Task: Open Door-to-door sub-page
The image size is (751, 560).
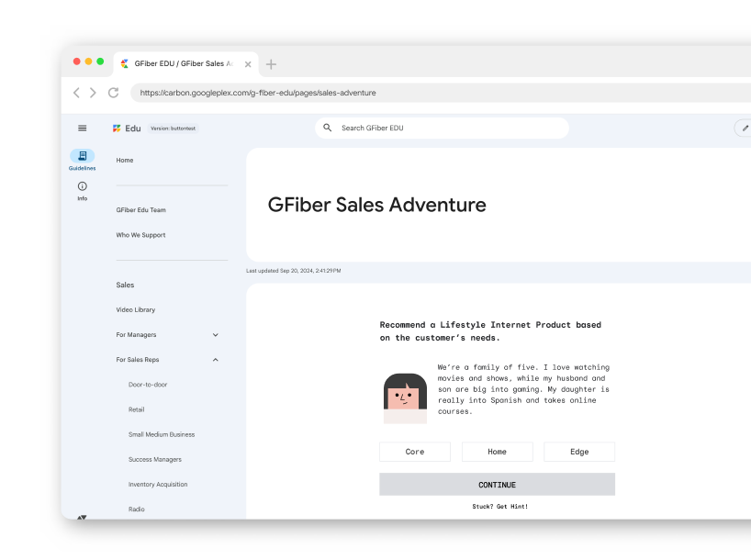Action: pos(148,384)
